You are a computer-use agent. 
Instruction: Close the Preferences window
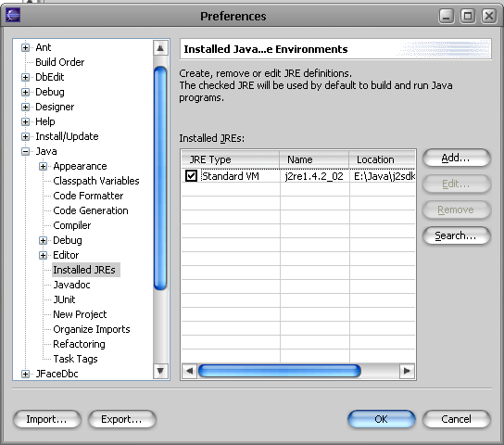click(x=489, y=16)
